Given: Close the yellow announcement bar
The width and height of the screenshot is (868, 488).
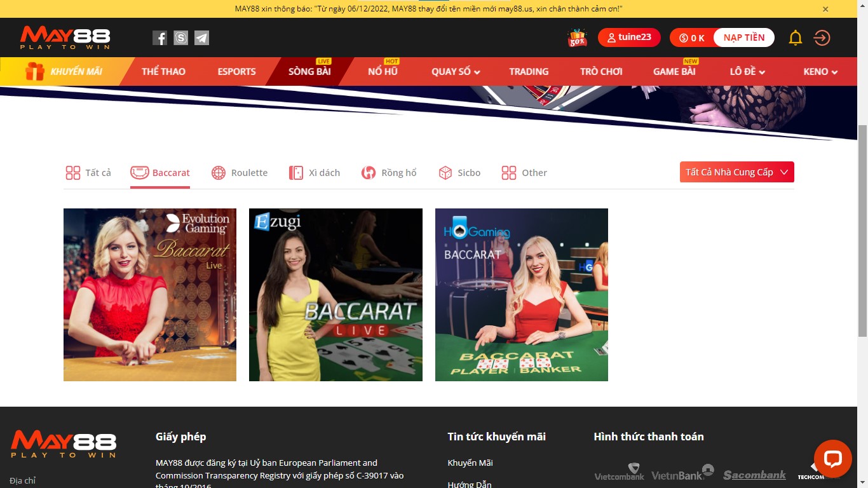Looking at the screenshot, I should 825,9.
